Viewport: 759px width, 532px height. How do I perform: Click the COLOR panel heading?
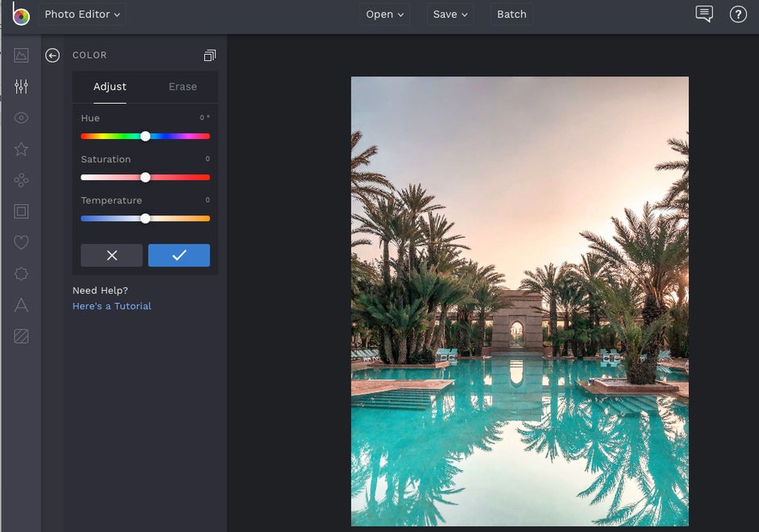(89, 55)
